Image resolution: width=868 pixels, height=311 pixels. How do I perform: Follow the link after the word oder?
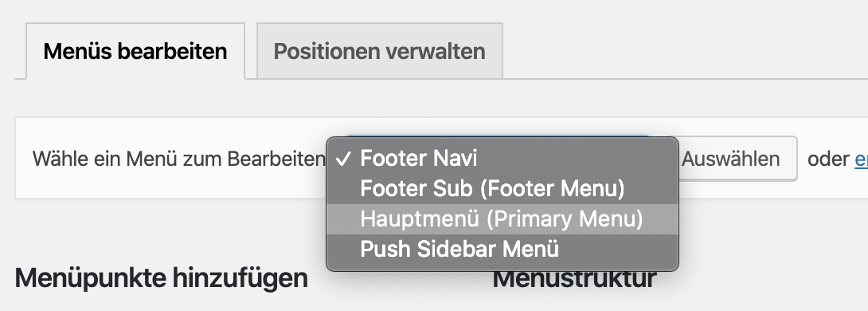[861, 159]
